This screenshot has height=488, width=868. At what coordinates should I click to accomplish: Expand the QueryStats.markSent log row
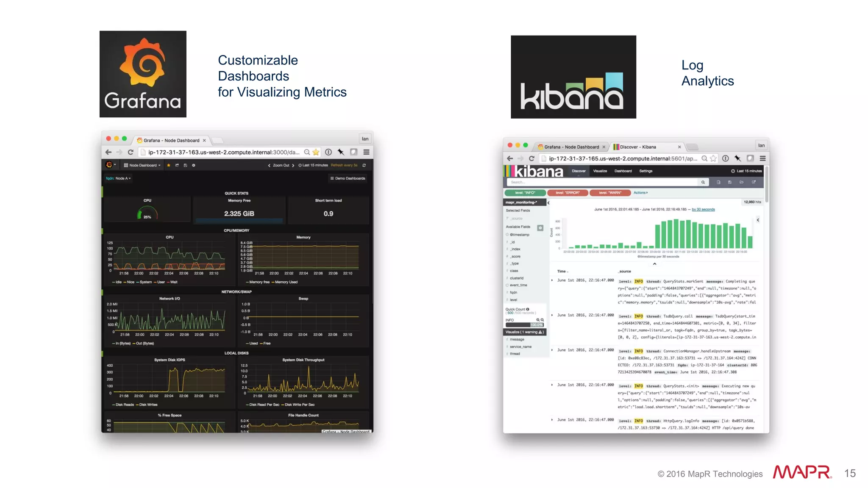(x=552, y=280)
